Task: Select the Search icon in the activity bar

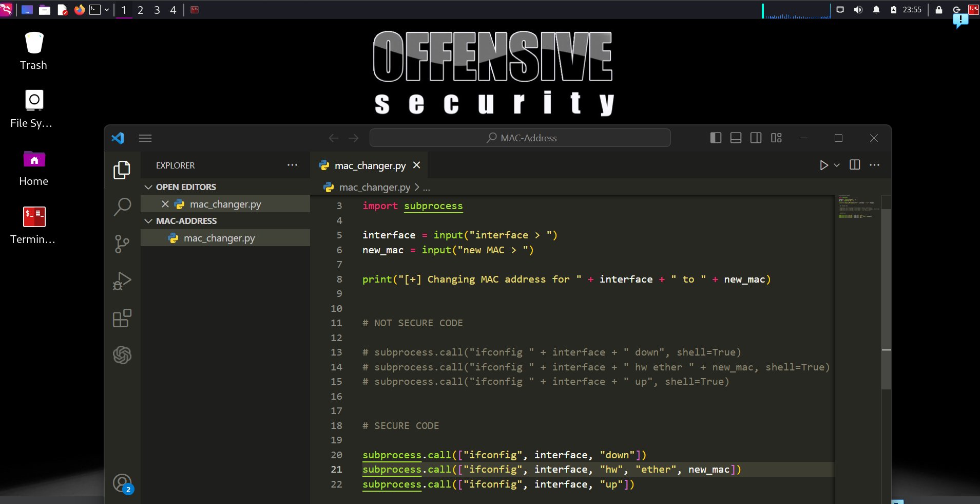Action: point(122,207)
